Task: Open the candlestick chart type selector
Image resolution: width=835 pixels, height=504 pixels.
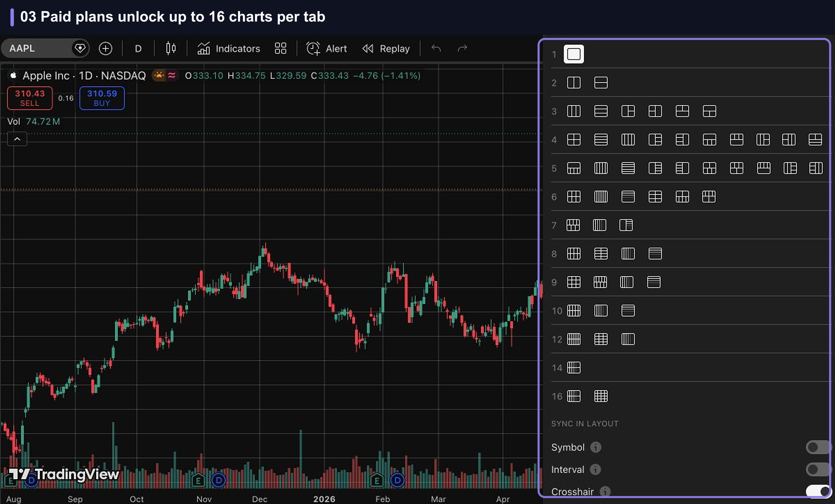Action: coord(171,48)
